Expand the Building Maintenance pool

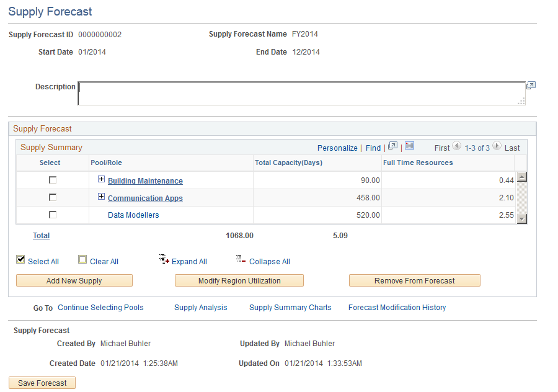click(102, 179)
